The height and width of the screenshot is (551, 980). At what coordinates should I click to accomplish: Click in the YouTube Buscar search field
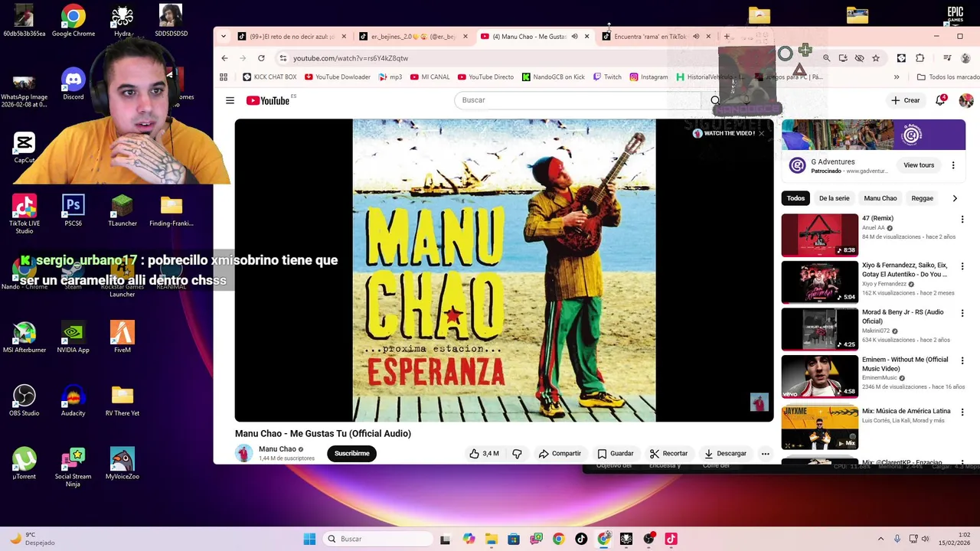click(x=577, y=100)
